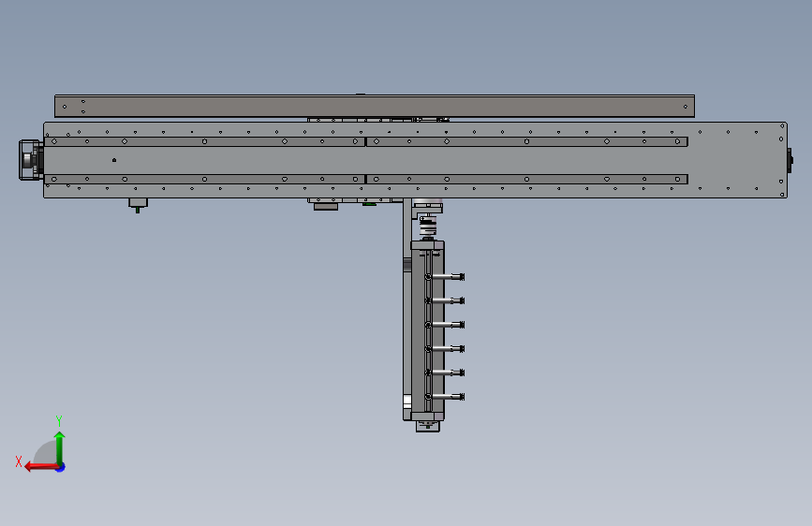Click the green Y axis arrow of the triad
The image size is (812, 526).
[60, 448]
